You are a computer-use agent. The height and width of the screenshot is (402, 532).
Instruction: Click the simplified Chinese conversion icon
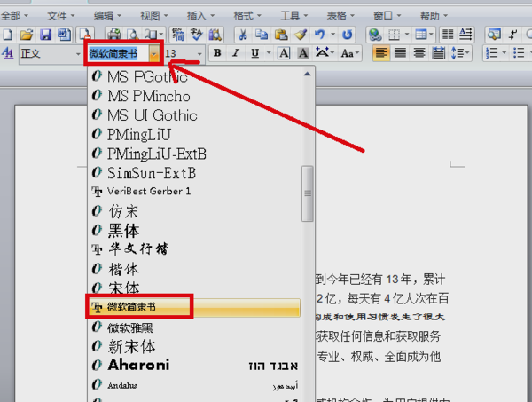point(177,35)
